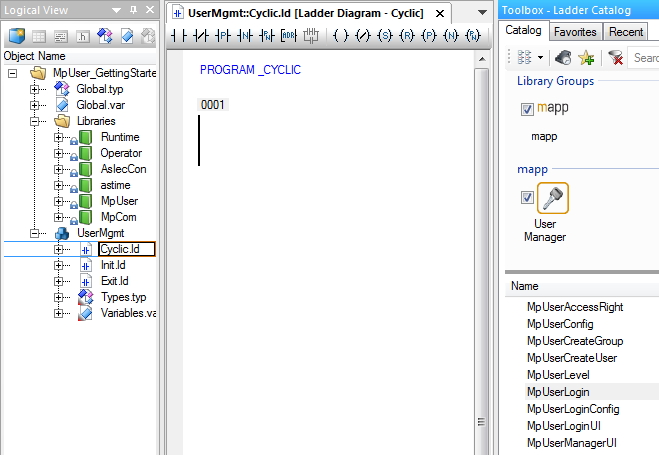Switch to the Favorites tab
This screenshot has width=659, height=455.
click(x=575, y=32)
